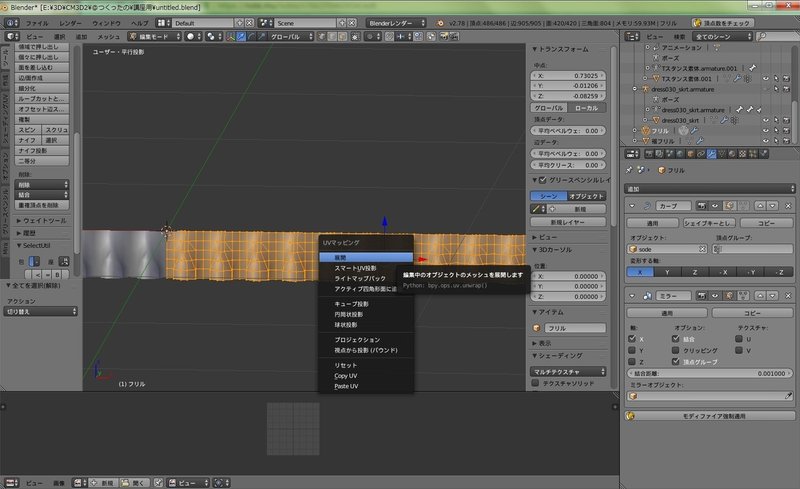Image resolution: width=800 pixels, height=489 pixels.
Task: Click the Outliner search magnifier field
Action: pyautogui.click(x=778, y=36)
